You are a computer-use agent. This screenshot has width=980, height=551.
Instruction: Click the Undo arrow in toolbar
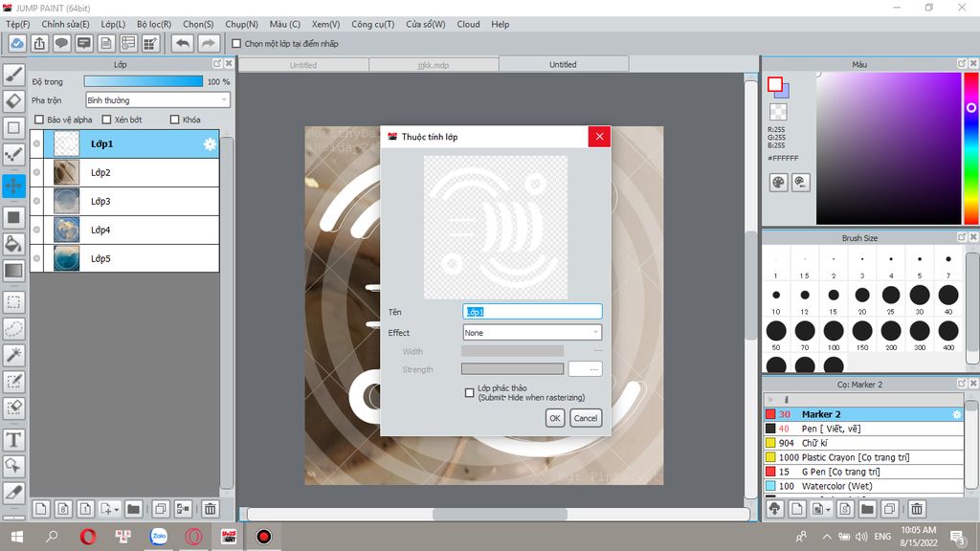coord(182,43)
